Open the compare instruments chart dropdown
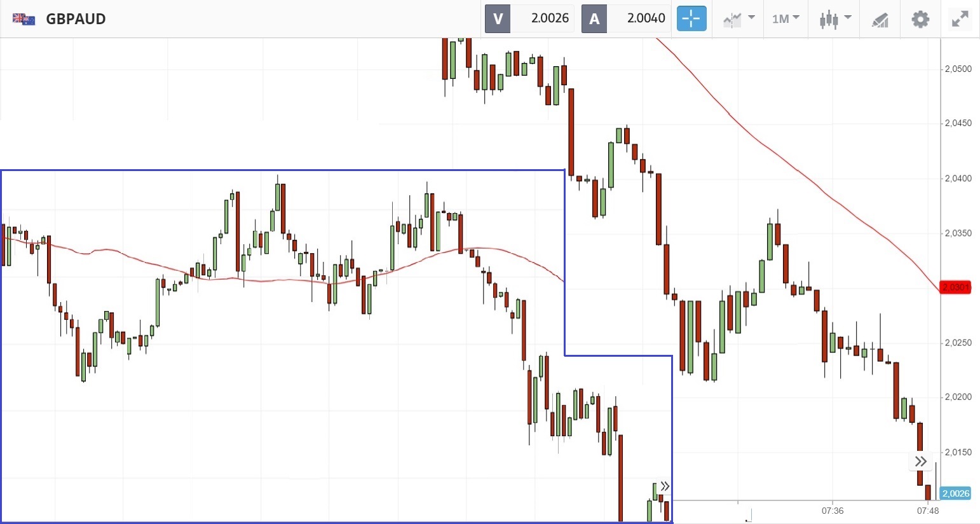Image resolution: width=980 pixels, height=524 pixels. point(738,19)
